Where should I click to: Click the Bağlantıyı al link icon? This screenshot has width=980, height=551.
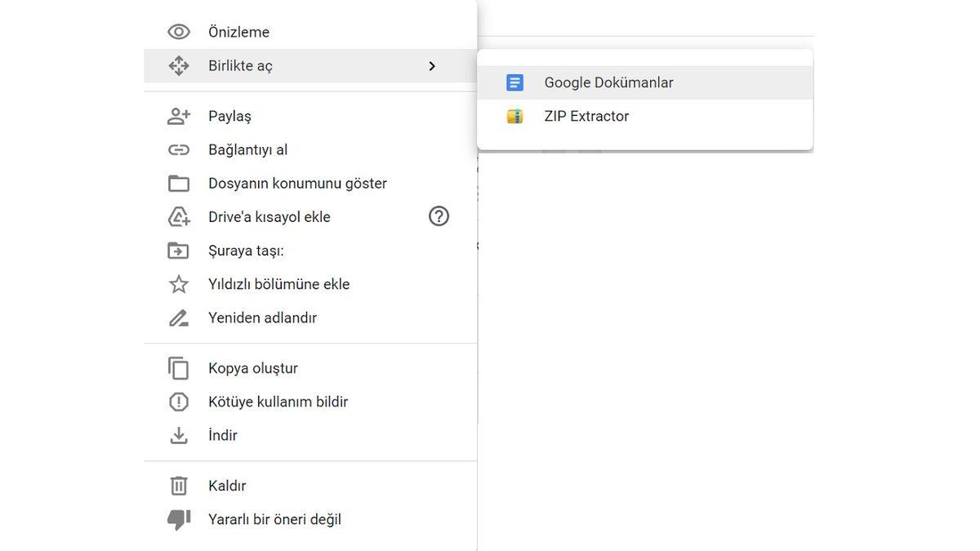(178, 149)
